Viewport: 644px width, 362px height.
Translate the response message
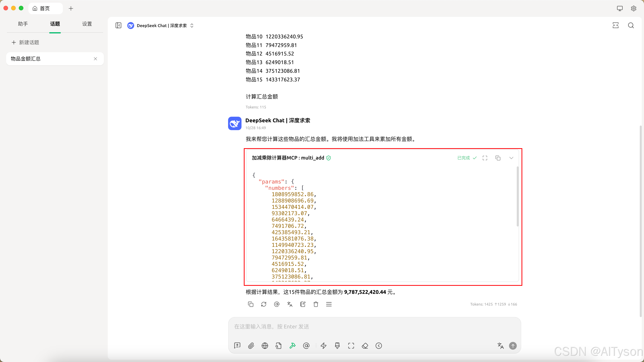coord(290,304)
